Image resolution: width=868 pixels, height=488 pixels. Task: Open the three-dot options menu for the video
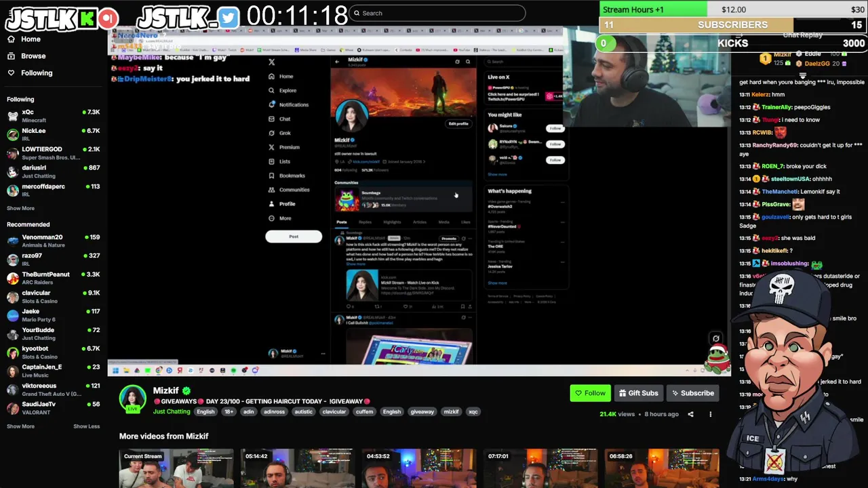[711, 414]
